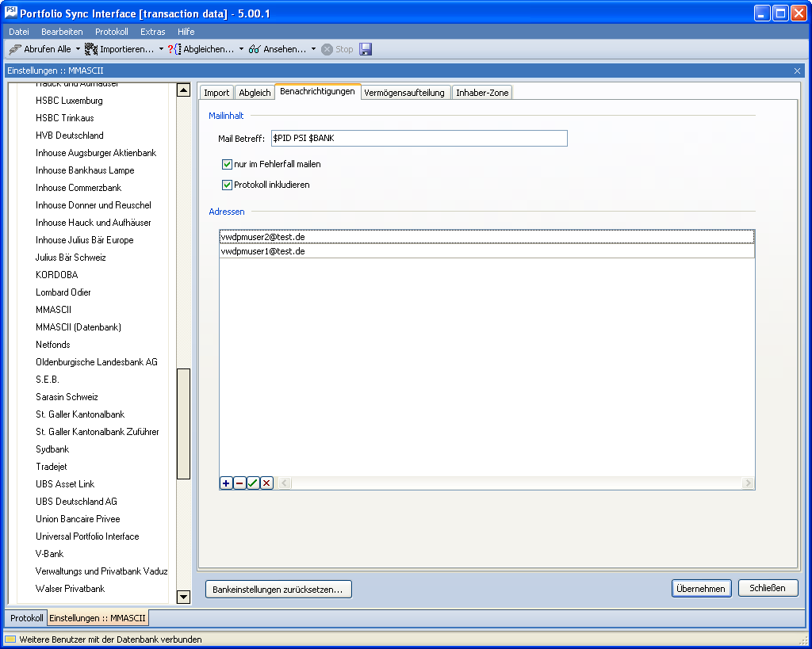812x649 pixels.
Task: Close the Einstellungen panel with X
Action: point(797,71)
